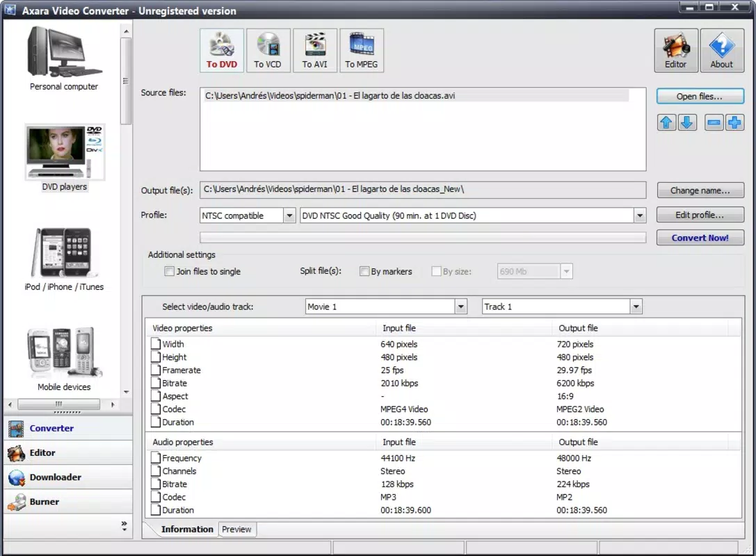Click the conversion progress bar
756x556 pixels.
pos(423,238)
